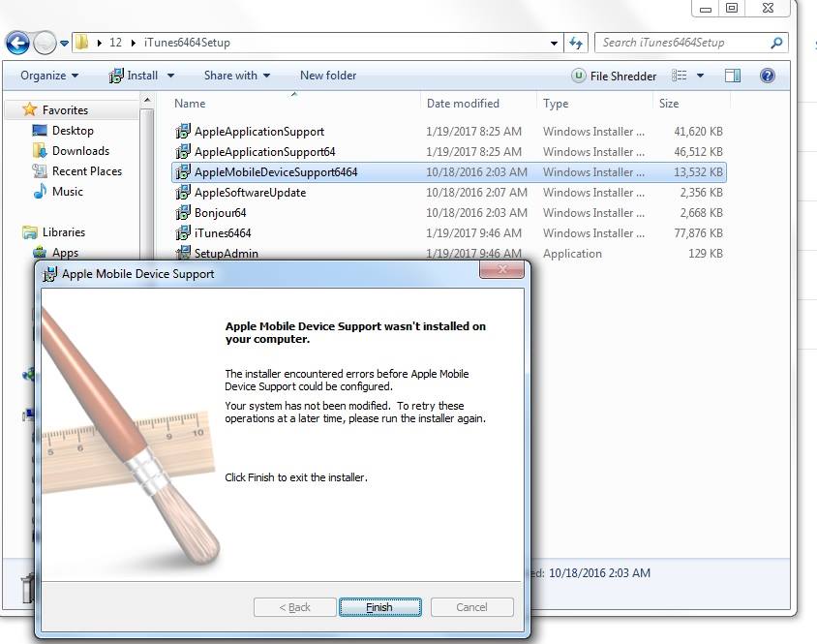This screenshot has width=817, height=644.
Task: Click the magnifier search icon
Action: point(776,43)
